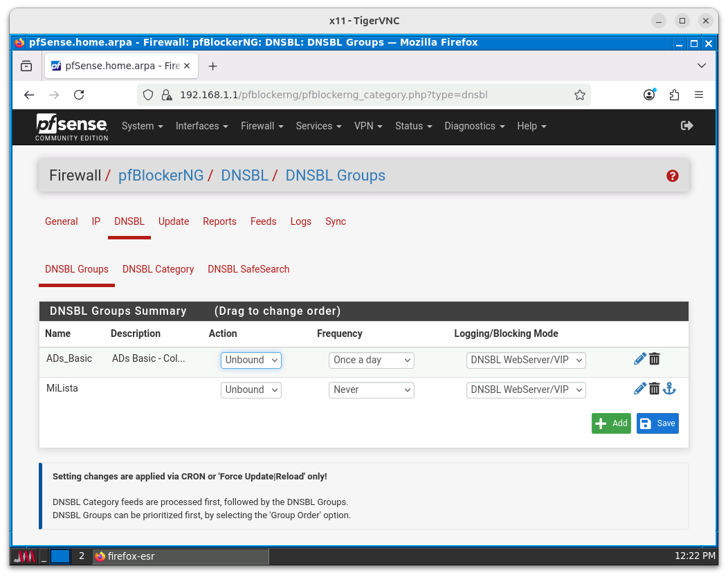Screen dimensions: 728x577
Task: Open Frequency dropdown showing Never
Action: tap(372, 390)
